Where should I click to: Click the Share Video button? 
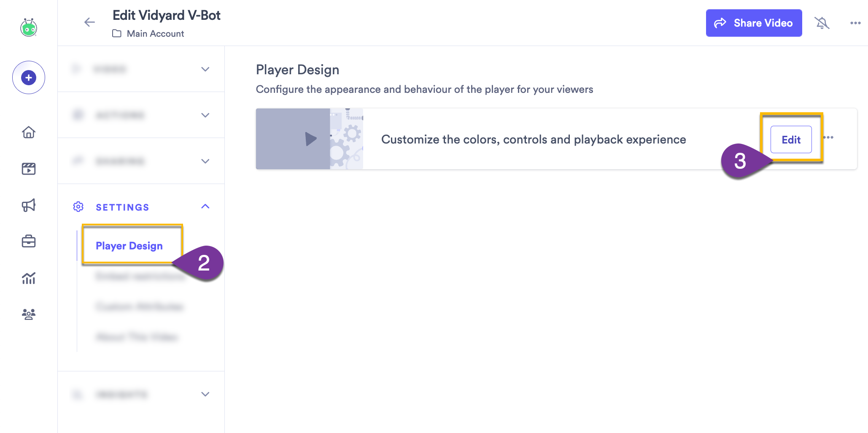[754, 23]
